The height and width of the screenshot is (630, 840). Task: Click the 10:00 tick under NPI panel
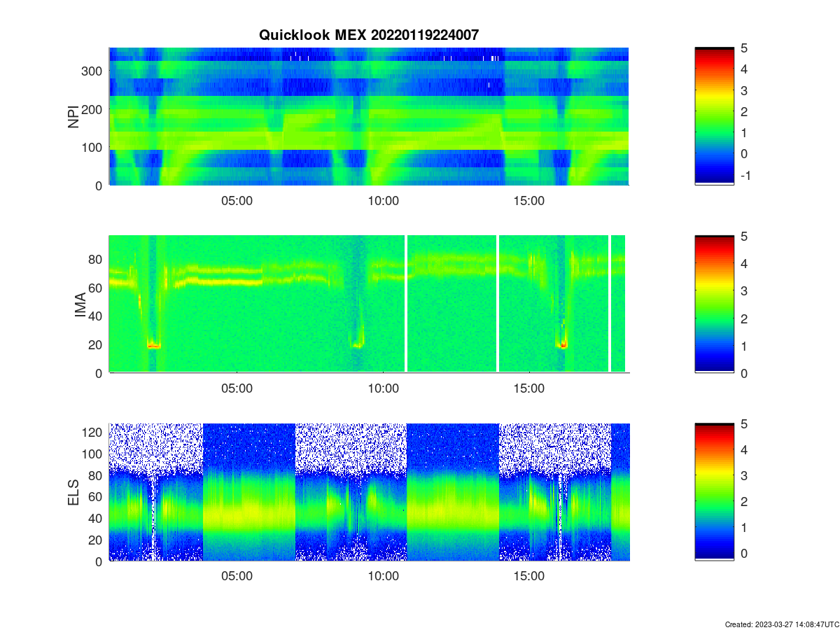click(383, 201)
